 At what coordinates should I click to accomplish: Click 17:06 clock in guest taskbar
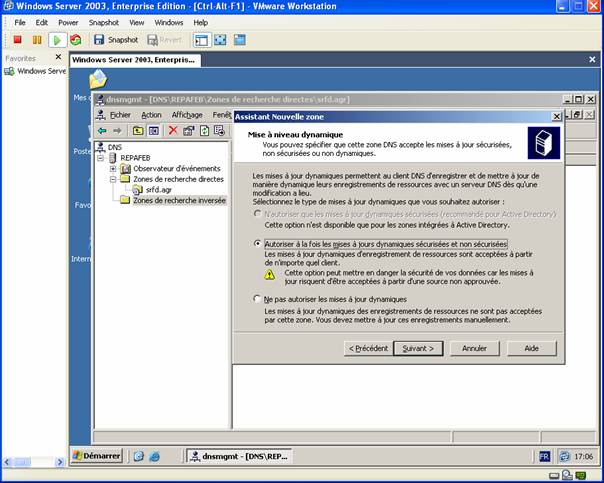coord(584,457)
